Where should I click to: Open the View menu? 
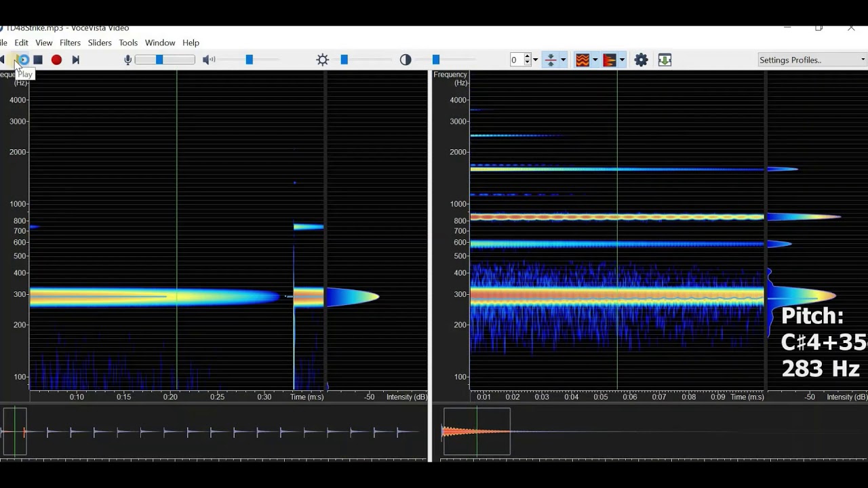pos(44,43)
